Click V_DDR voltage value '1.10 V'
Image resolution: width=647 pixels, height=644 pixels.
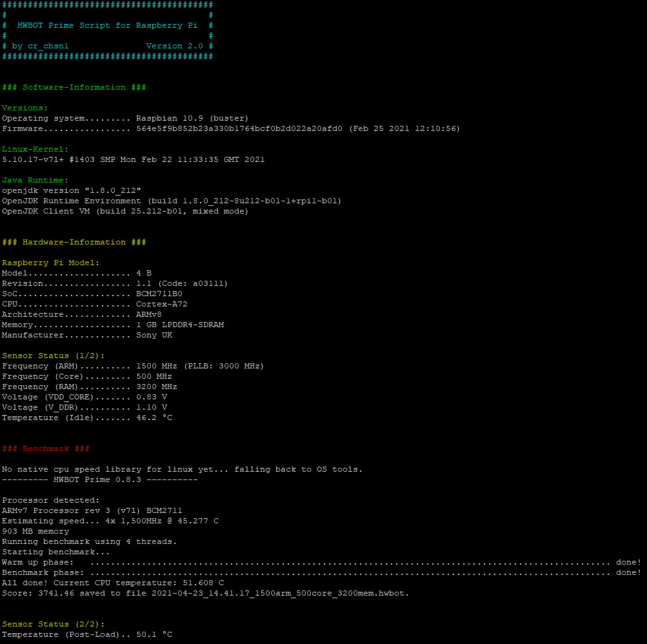pos(152,407)
